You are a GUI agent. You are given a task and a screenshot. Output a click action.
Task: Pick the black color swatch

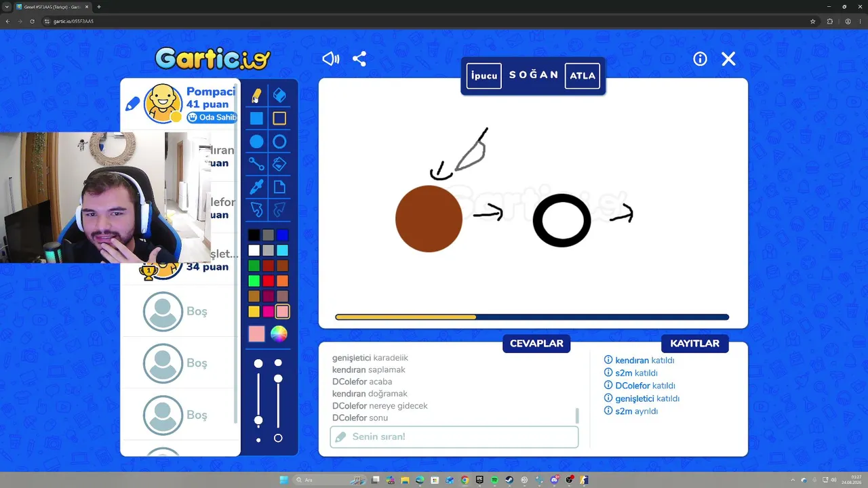point(254,235)
